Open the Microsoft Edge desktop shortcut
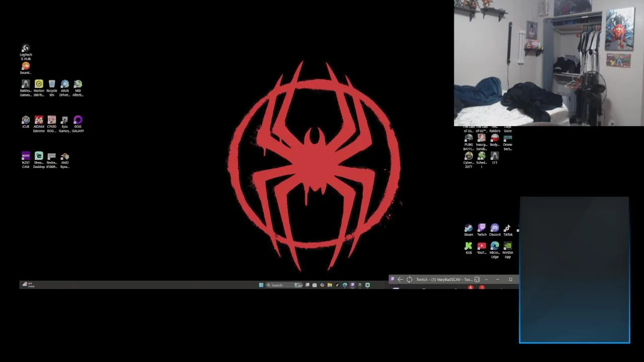Viewport: 644px width, 362px height. [495, 250]
